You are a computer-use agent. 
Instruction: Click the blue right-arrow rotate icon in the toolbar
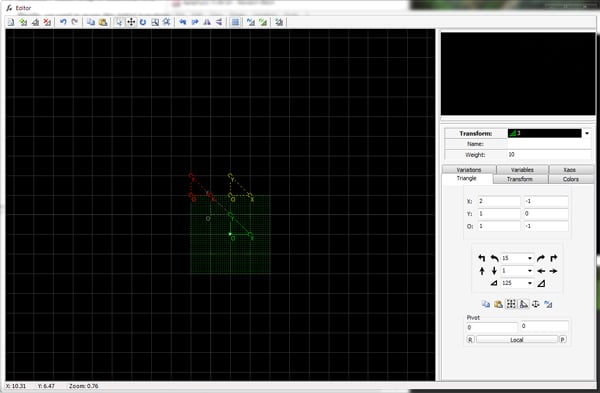195,22
